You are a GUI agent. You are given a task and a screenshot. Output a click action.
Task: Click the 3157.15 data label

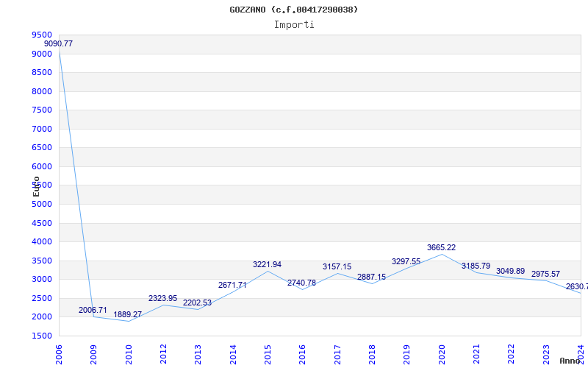(x=337, y=267)
